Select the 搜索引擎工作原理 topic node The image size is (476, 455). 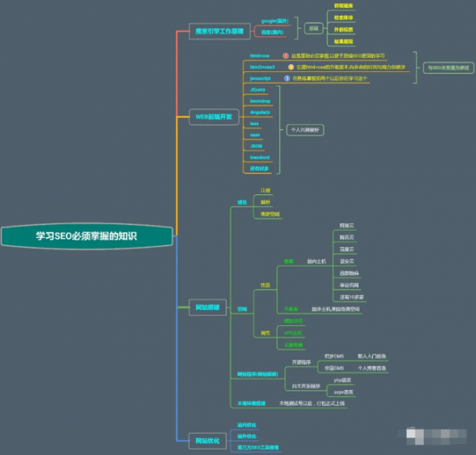point(219,32)
